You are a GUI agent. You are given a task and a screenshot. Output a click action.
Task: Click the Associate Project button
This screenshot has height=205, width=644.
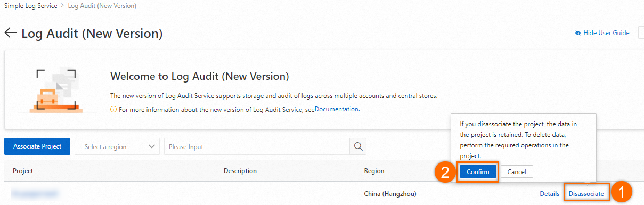[37, 146]
